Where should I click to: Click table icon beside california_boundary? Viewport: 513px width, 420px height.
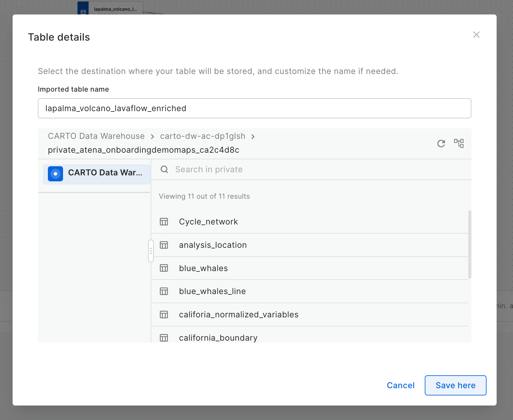[x=164, y=338]
